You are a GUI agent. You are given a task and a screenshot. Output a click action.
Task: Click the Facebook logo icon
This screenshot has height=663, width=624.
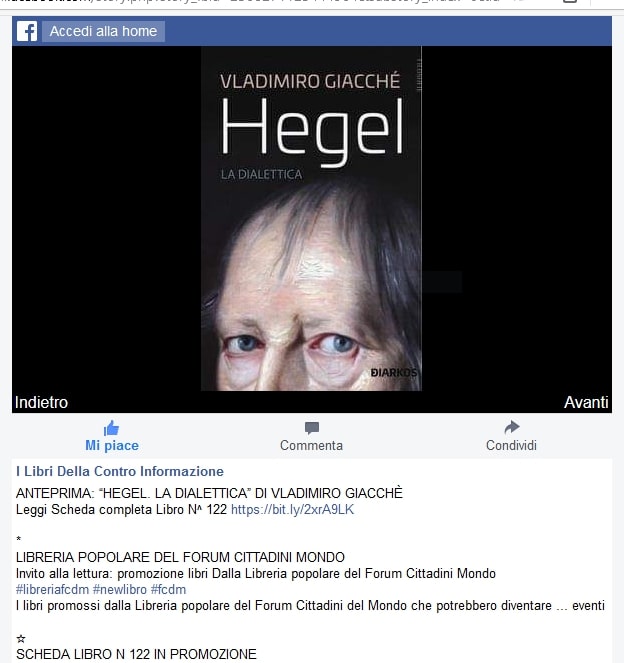click(x=27, y=32)
